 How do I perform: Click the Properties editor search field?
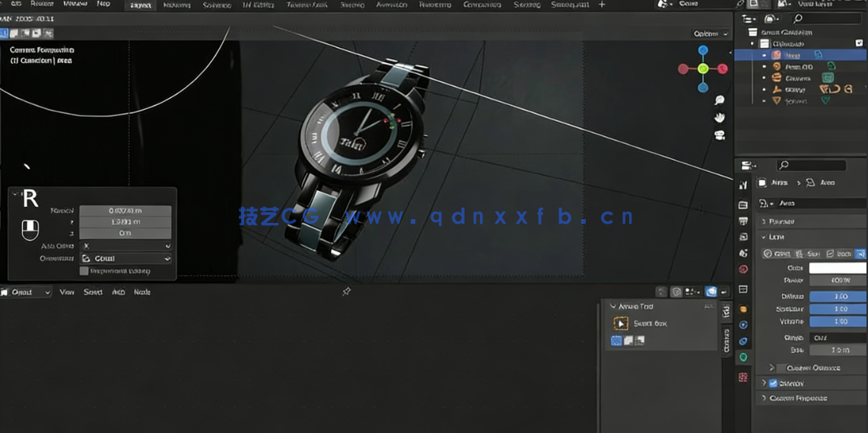point(812,165)
